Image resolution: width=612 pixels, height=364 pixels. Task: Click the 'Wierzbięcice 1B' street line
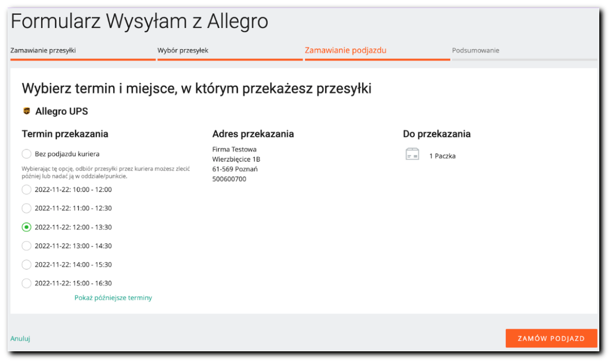[236, 159]
